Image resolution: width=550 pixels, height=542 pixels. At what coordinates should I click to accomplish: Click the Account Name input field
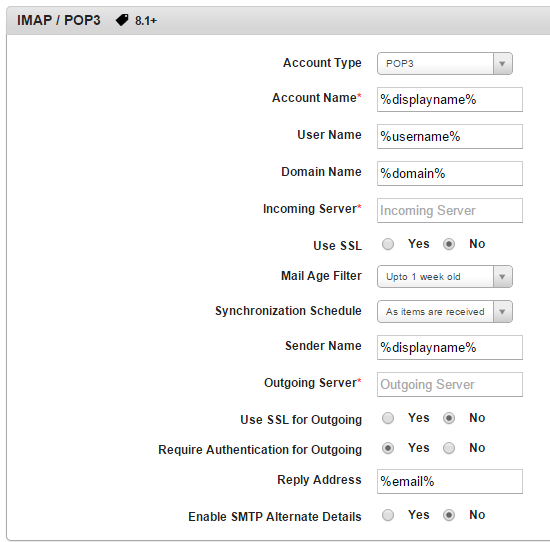[x=450, y=100]
